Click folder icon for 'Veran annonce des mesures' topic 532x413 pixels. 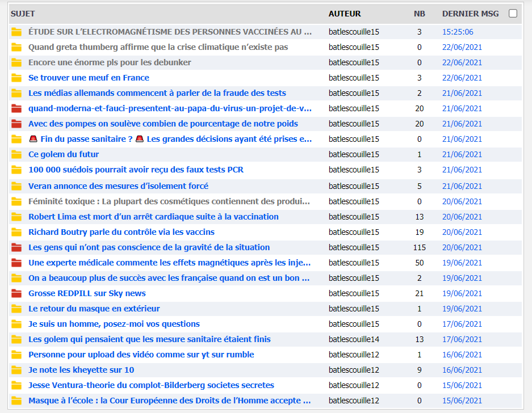pos(16,186)
